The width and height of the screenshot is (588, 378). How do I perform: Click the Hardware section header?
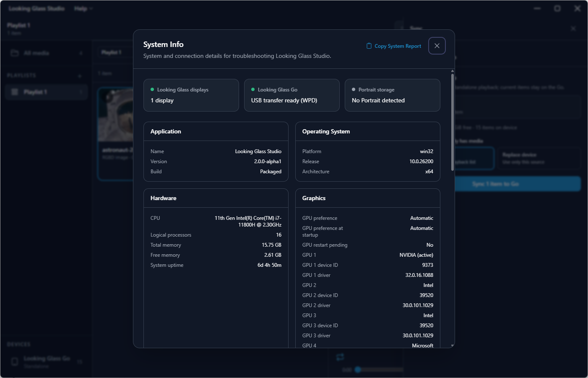coord(164,198)
